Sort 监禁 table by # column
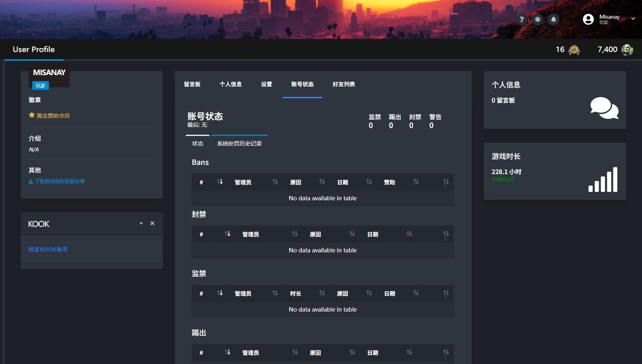Image resolution: width=642 pixels, height=364 pixels. tap(209, 293)
